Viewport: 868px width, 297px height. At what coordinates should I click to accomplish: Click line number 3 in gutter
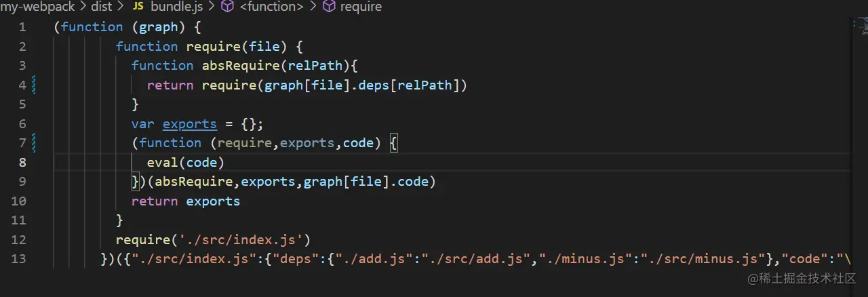(x=22, y=66)
